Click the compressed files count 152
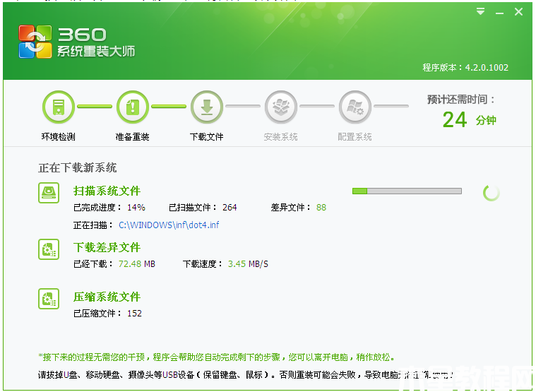Screen dimensions: 536x392 pyautogui.click(x=134, y=314)
